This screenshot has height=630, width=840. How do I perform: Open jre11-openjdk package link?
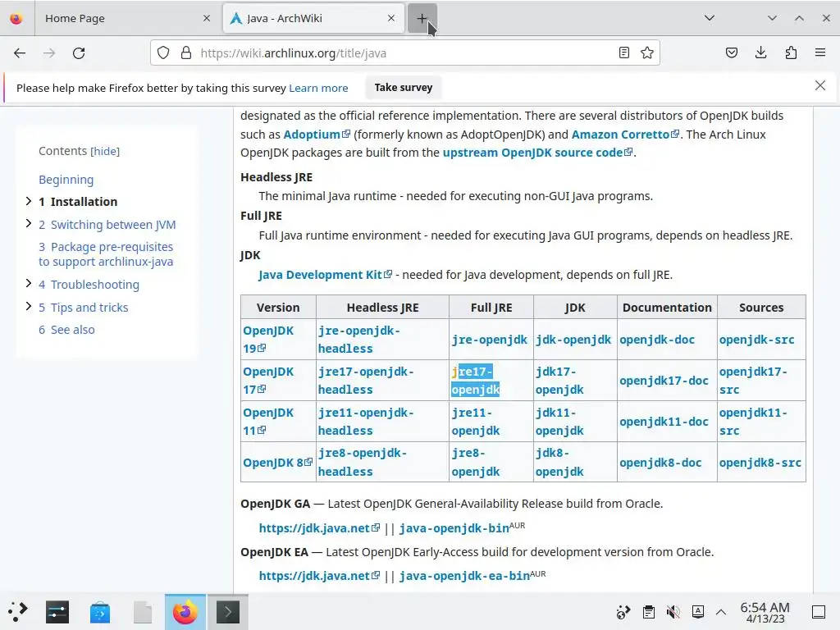(476, 422)
